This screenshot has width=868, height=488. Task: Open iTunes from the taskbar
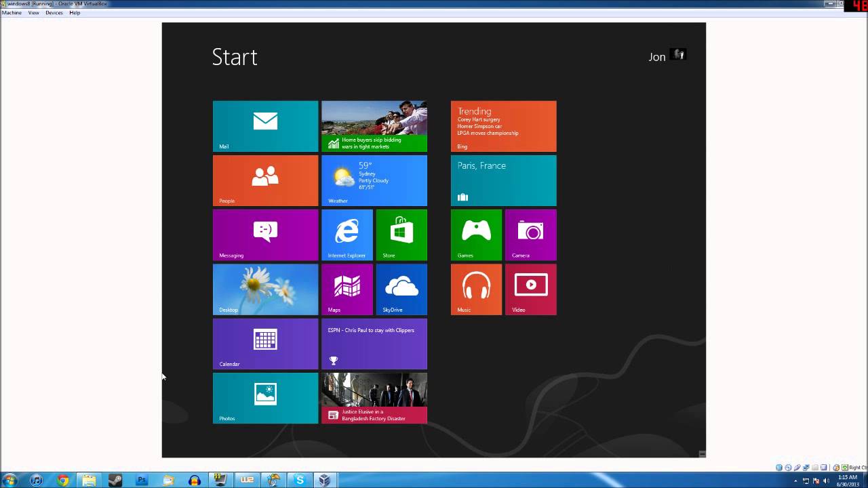(x=37, y=480)
